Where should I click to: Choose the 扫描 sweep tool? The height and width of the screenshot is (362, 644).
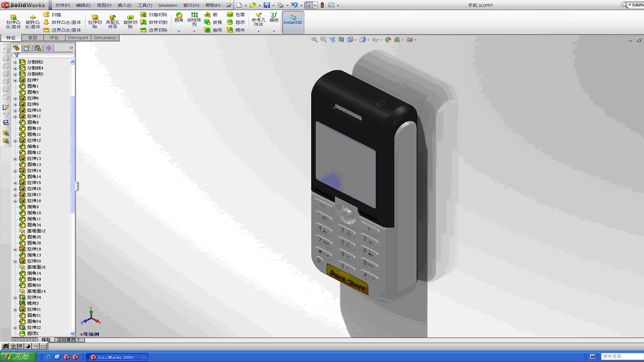tap(52, 15)
